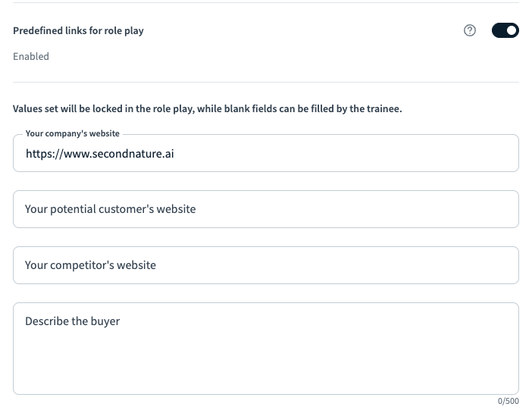Click the white knob of the toggle switch
The height and width of the screenshot is (413, 532).
pos(512,31)
